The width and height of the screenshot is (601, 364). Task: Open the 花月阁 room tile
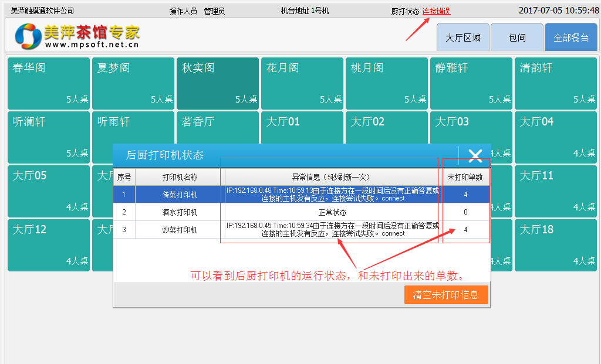pos(302,83)
